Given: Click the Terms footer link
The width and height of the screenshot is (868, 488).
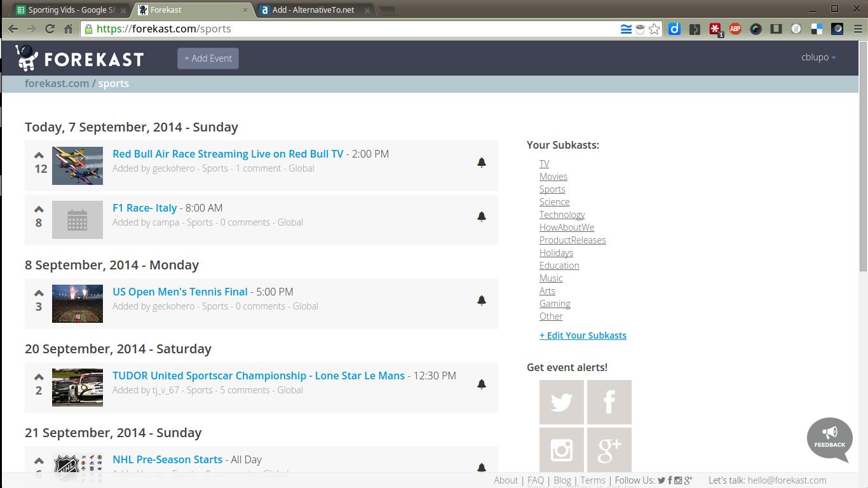Looking at the screenshot, I should click(593, 480).
